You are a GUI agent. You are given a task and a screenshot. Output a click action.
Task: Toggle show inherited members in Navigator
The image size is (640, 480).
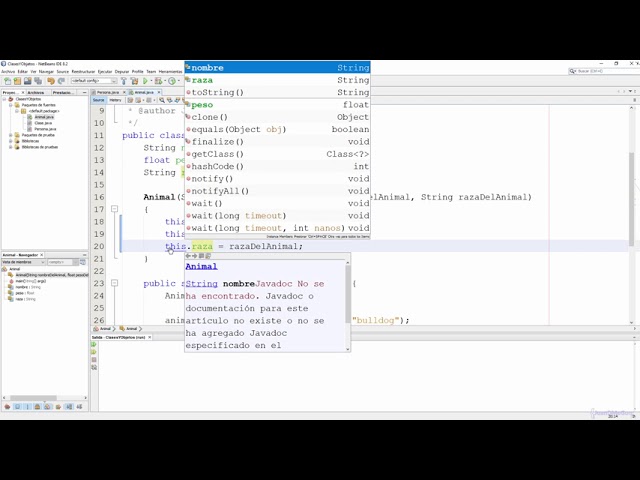point(7,407)
